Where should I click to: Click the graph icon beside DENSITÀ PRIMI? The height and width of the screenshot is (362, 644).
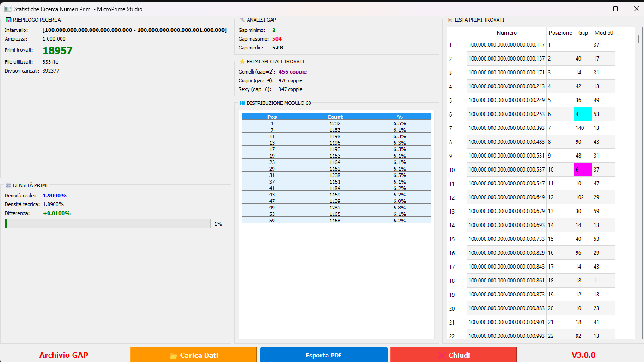8,185
